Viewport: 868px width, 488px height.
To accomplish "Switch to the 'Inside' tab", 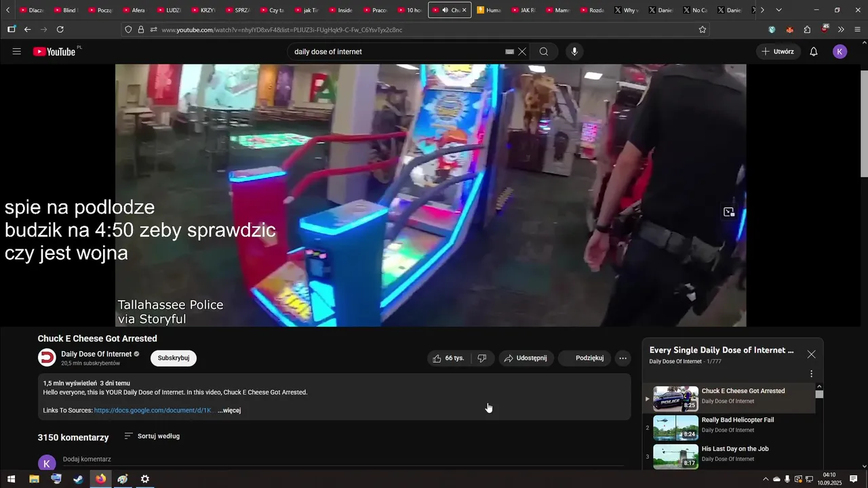I will coord(340,10).
